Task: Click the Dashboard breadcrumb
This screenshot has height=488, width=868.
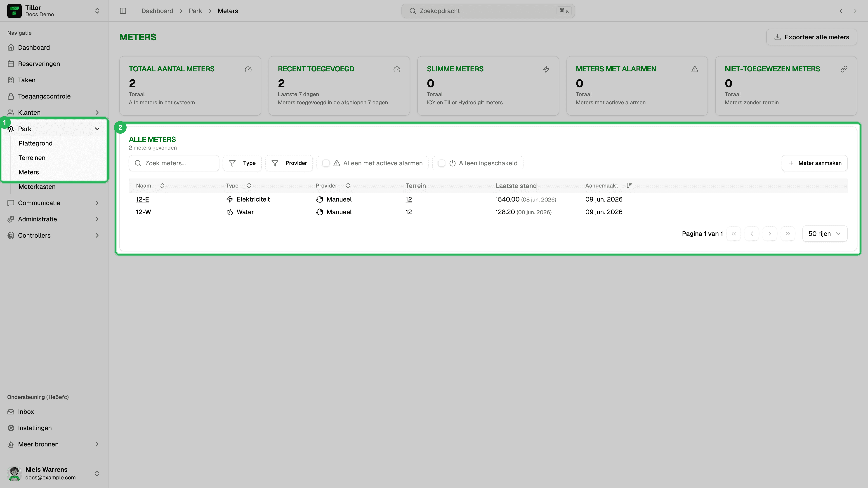Action: [x=157, y=11]
